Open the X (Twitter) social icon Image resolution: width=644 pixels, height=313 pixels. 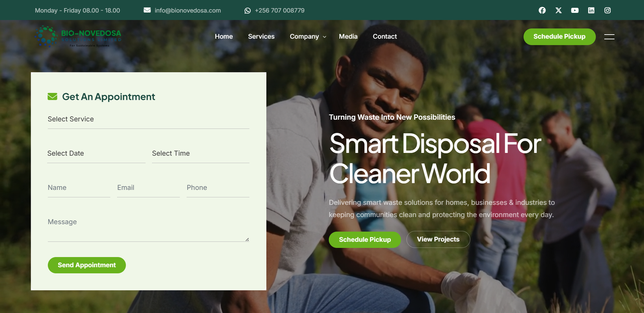pyautogui.click(x=559, y=10)
